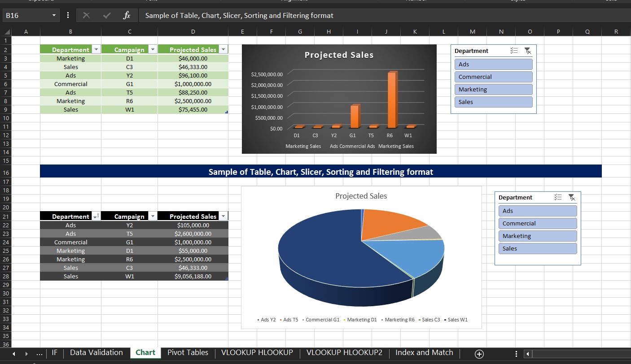Clear filter on top Department slicer
The width and height of the screenshot is (631, 364).
point(528,51)
